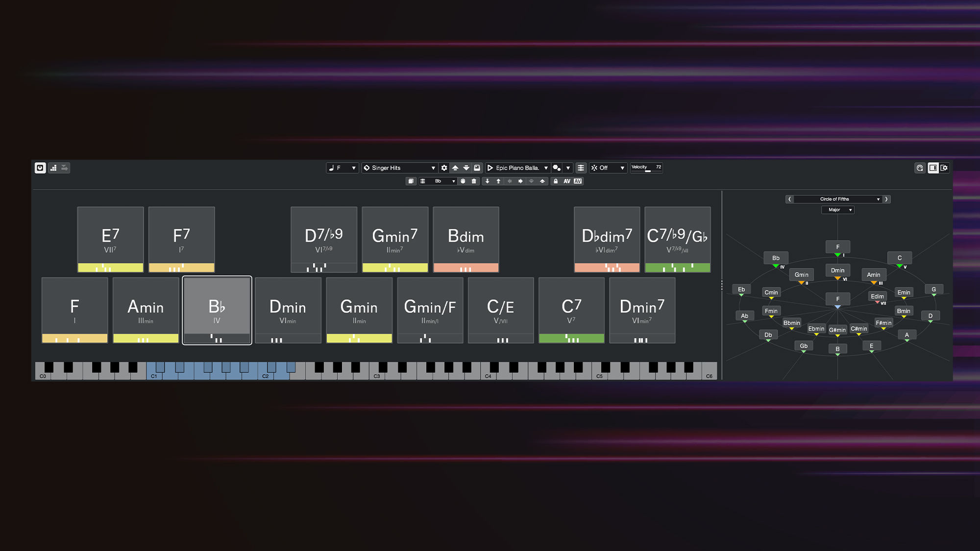Viewport: 980px width, 551px height.
Task: Click the stacked pads copy icon
Action: click(x=411, y=181)
